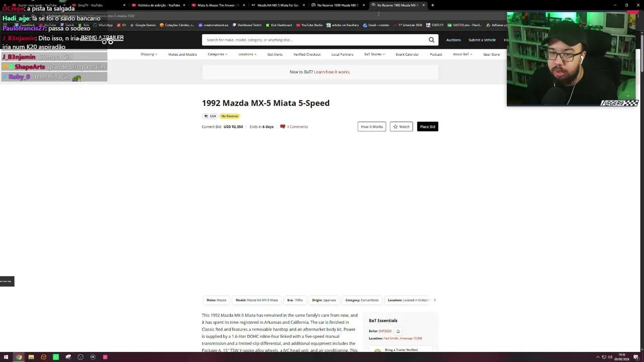Close the 'GrogTV - YouTube' tab
This screenshot has width=644, height=362.
coord(124,5)
